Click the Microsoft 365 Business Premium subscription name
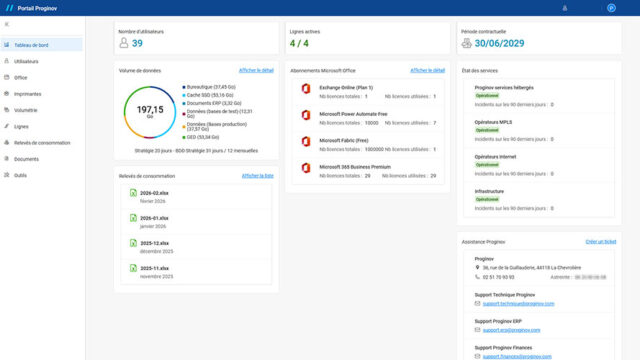 (x=355, y=167)
